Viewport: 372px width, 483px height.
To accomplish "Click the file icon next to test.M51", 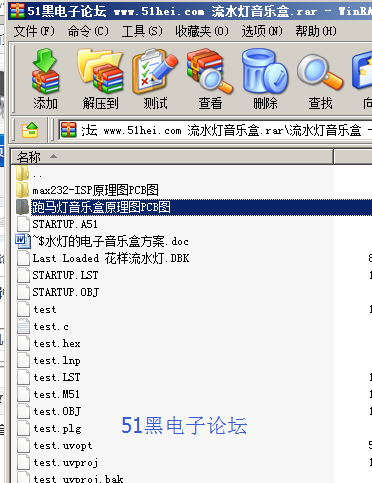I will [23, 394].
